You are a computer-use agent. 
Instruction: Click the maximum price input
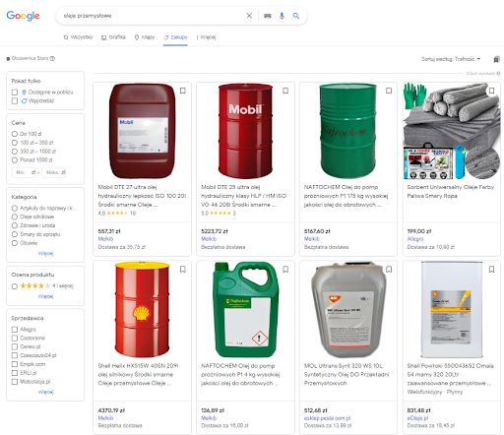[x=53, y=172]
